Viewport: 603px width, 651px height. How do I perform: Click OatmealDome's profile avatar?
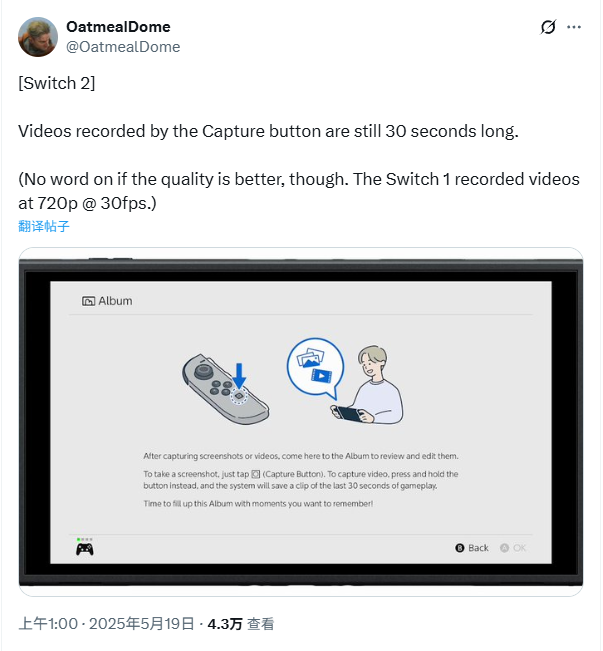click(x=38, y=36)
